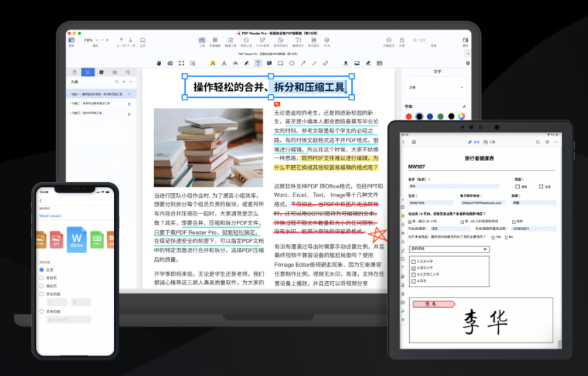Switch to the thumbnails sidebar tab
Viewport: 588px width, 376px height.
[74, 72]
